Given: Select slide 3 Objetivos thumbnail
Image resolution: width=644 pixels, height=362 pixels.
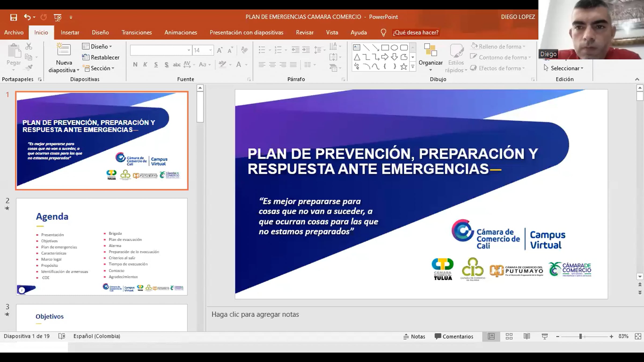Looking at the screenshot, I should point(102,317).
